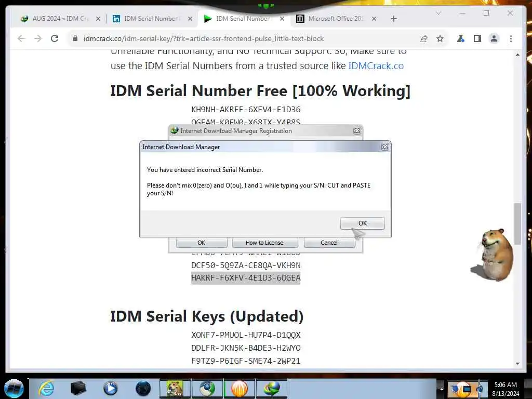532x399 pixels.
Task: Open the media player taskbar icon
Action: 110,389
